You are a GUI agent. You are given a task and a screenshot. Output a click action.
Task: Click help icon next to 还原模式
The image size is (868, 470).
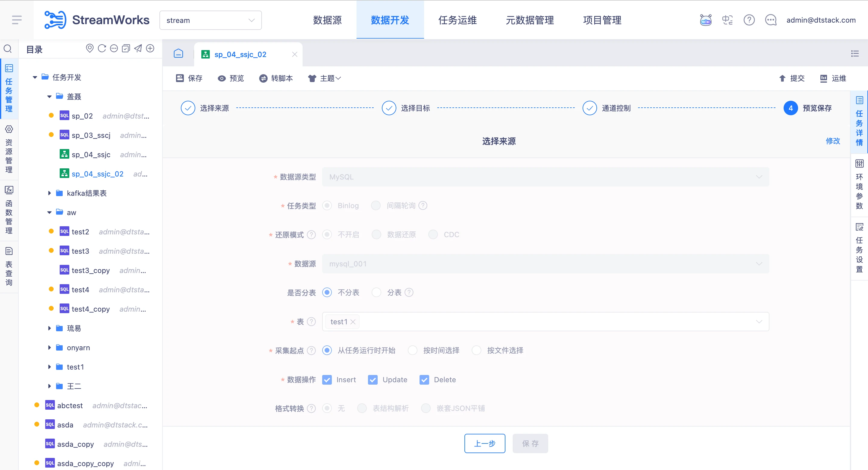coord(311,234)
